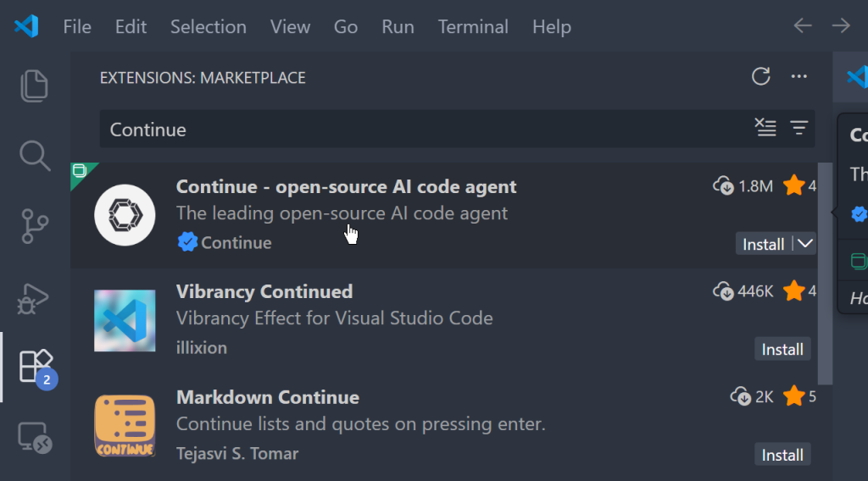868x481 pixels.
Task: Install the Markdown Continue extension
Action: point(782,455)
